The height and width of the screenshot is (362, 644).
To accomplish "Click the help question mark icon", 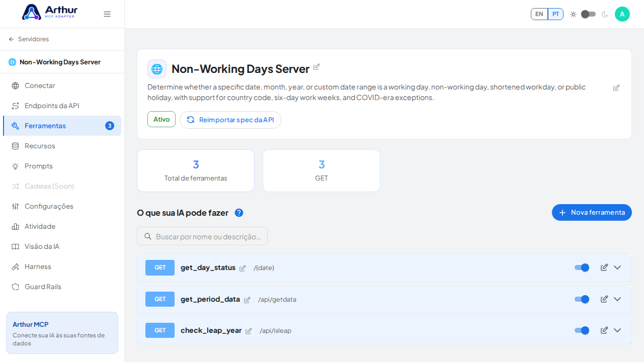I will pyautogui.click(x=239, y=213).
